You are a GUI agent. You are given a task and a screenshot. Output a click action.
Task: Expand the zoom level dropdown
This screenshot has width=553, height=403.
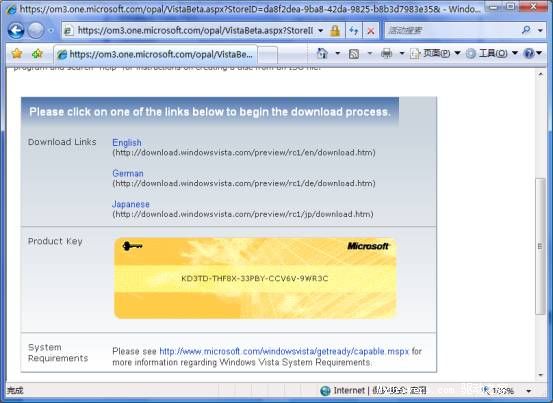tap(529, 391)
